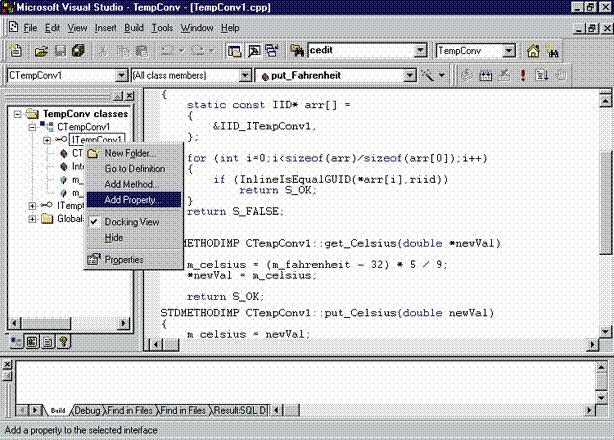Screen dimensions: 614x440
Task: Click the WizardBar wand action icon
Action: 427,75
